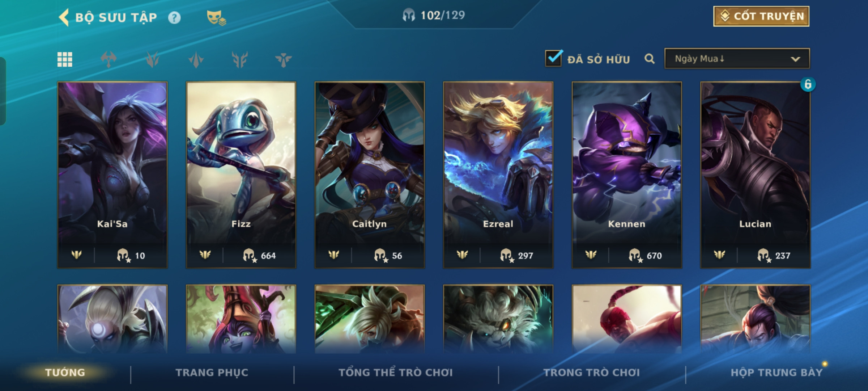
Task: Filter by the fighter axe role icon
Action: click(109, 59)
